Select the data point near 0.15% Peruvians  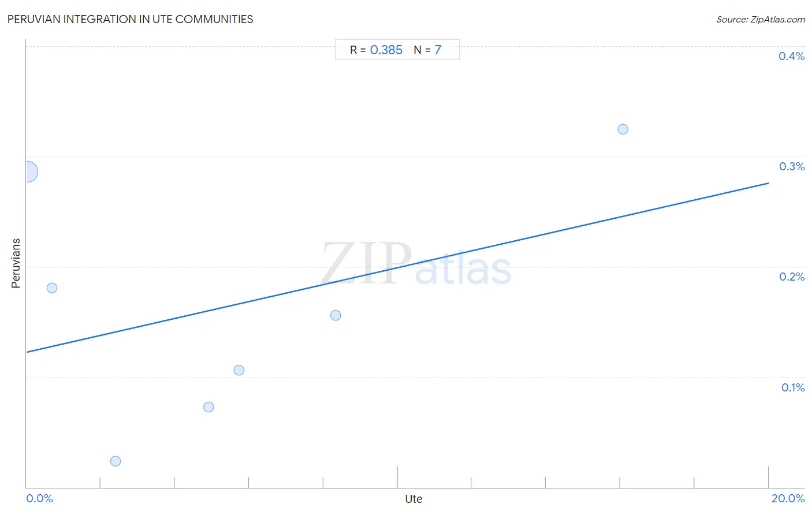[336, 315]
